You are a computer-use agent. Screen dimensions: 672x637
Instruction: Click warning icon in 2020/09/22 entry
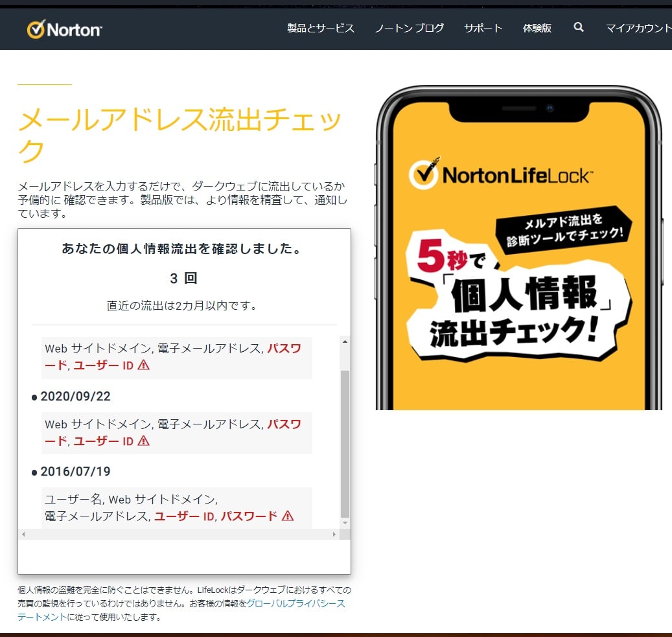pyautogui.click(x=144, y=441)
